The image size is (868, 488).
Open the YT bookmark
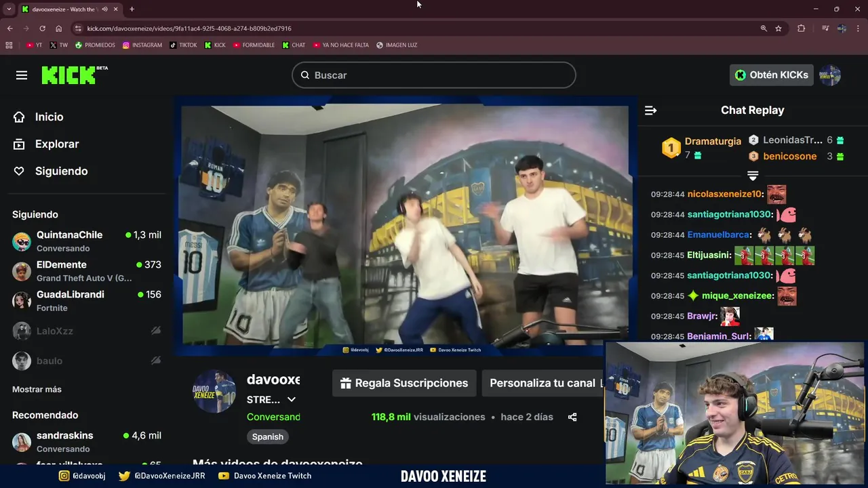pos(35,45)
